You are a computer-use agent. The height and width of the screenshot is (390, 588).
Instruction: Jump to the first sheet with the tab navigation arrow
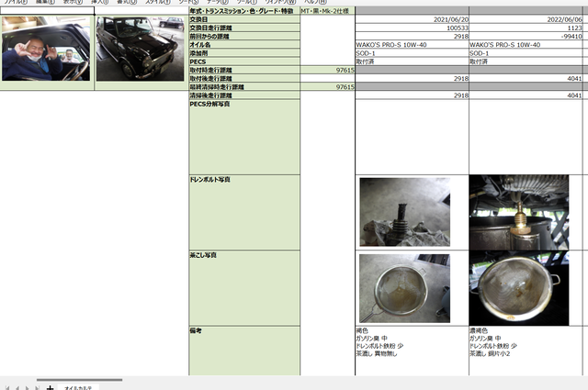tap(7, 388)
